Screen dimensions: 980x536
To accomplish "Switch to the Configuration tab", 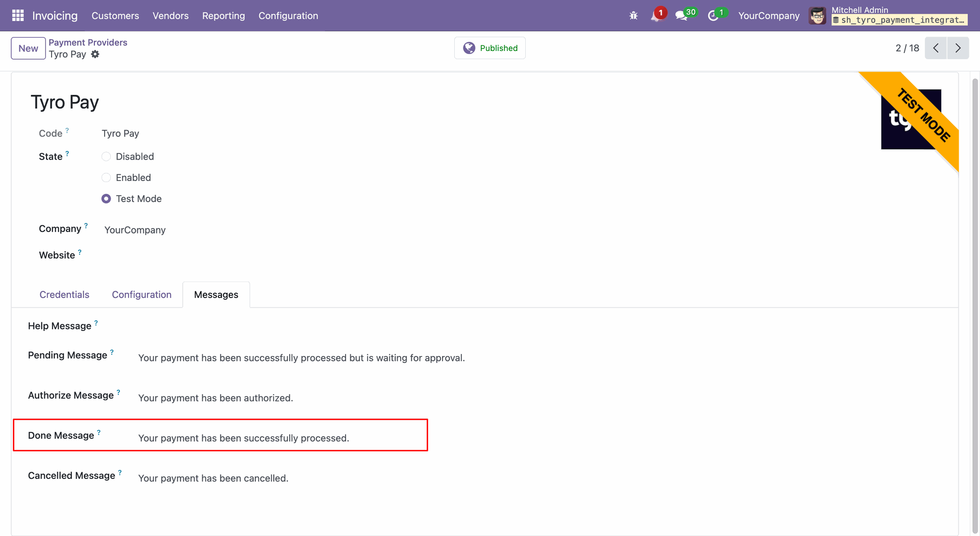I will 142,295.
